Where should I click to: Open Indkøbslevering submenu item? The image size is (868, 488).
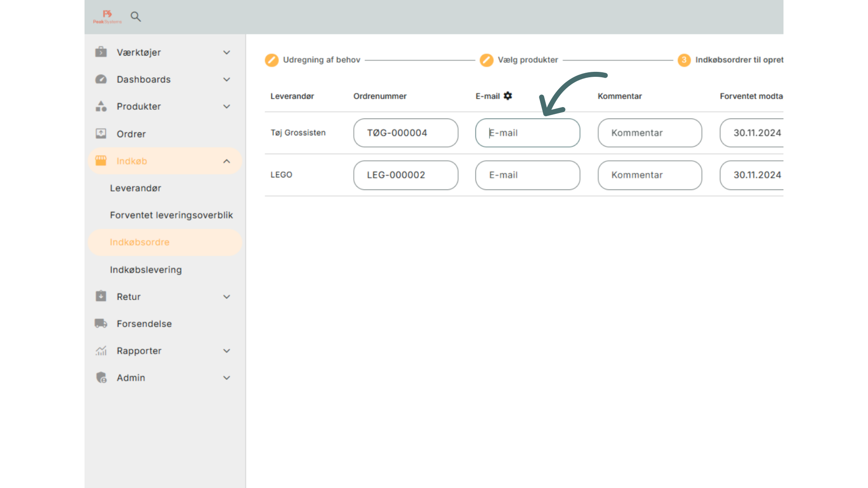tap(146, 270)
